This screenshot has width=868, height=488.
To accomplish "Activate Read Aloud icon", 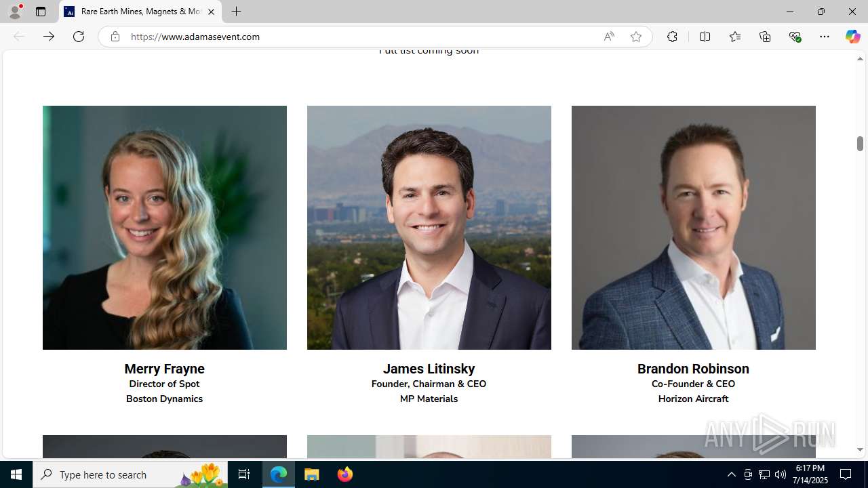I will click(x=609, y=37).
